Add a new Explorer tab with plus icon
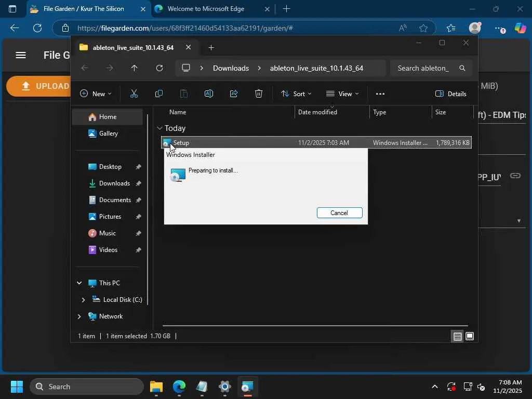 click(211, 47)
